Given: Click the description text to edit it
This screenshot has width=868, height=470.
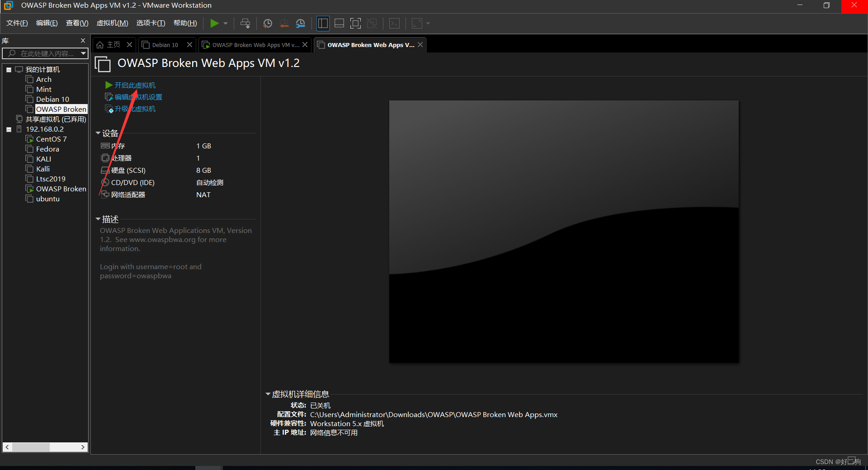Looking at the screenshot, I should [x=176, y=253].
